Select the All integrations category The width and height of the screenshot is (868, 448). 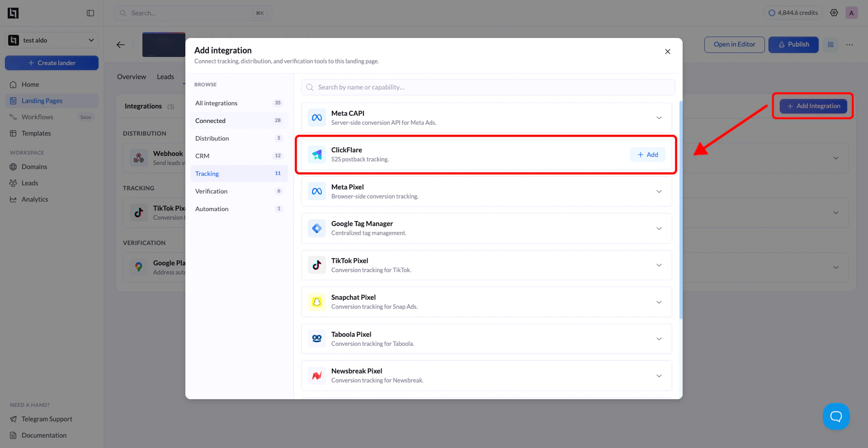tap(239, 103)
